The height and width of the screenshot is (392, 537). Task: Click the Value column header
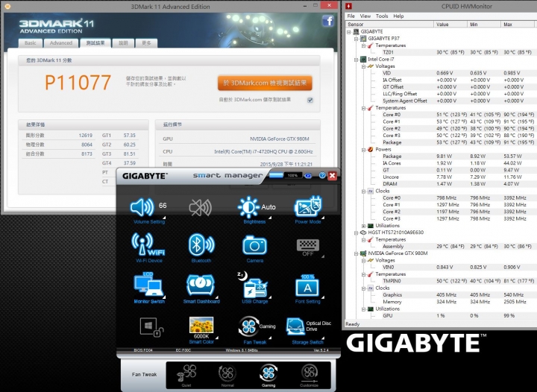[x=450, y=25]
